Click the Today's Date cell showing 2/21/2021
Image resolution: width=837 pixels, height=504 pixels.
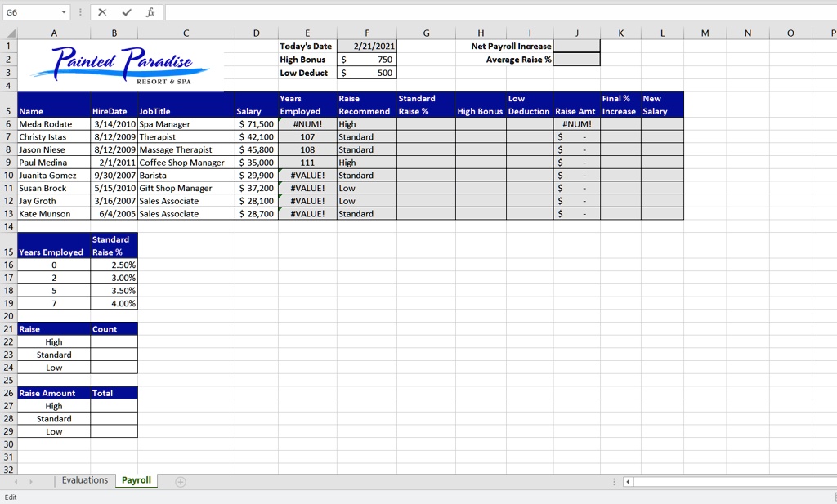[367, 46]
